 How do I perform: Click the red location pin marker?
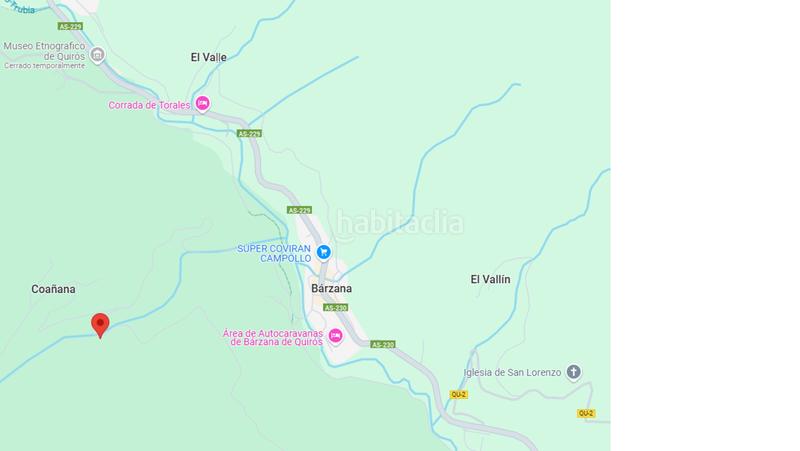[x=100, y=325]
